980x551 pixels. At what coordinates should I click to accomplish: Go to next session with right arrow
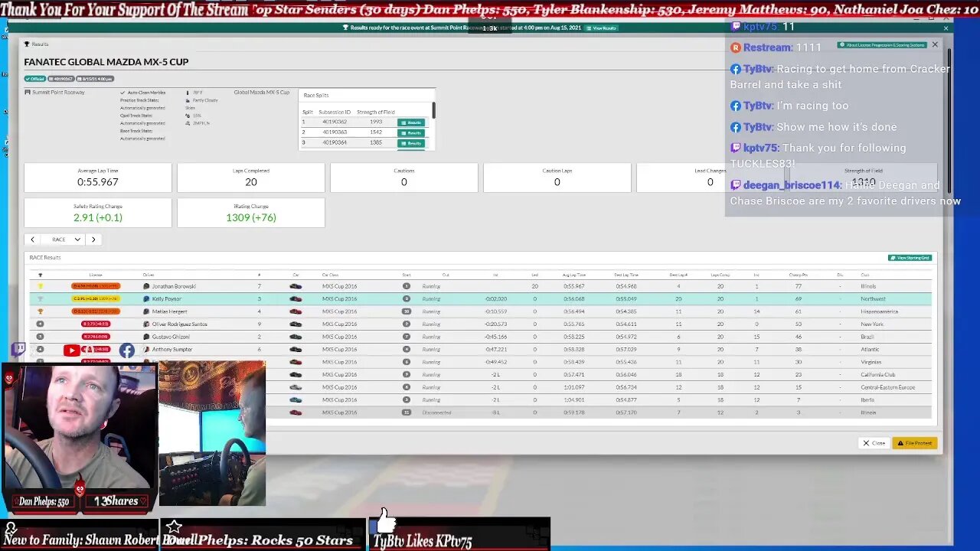tap(93, 240)
